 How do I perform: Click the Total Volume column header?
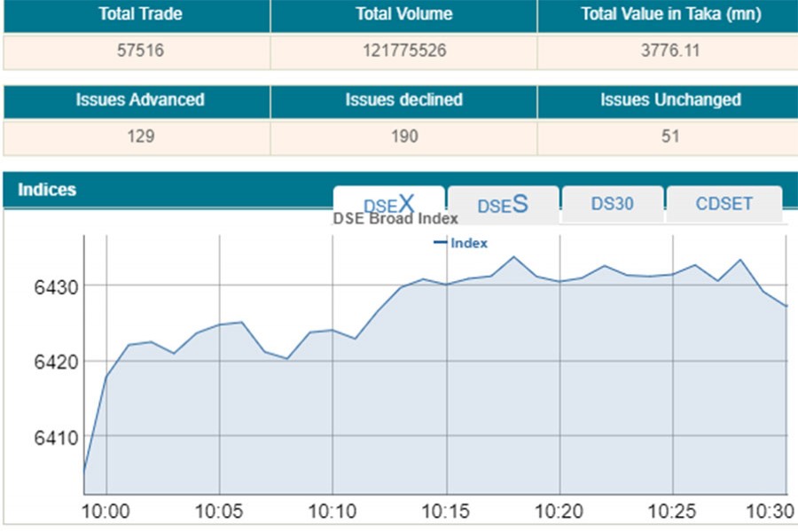[x=403, y=15]
